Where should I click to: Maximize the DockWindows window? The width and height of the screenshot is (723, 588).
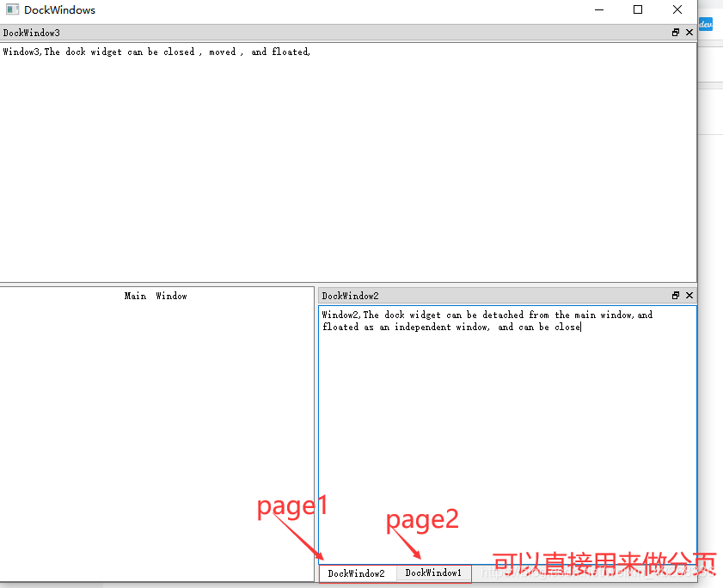(638, 9)
